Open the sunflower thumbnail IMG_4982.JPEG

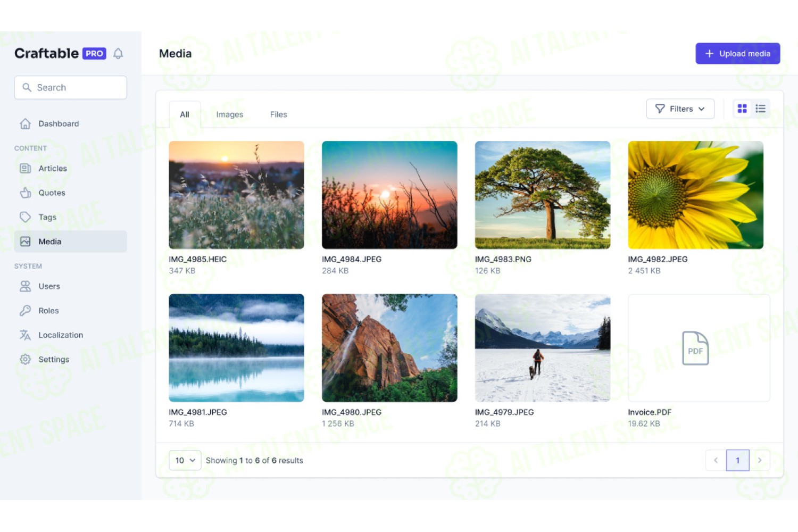(696, 195)
